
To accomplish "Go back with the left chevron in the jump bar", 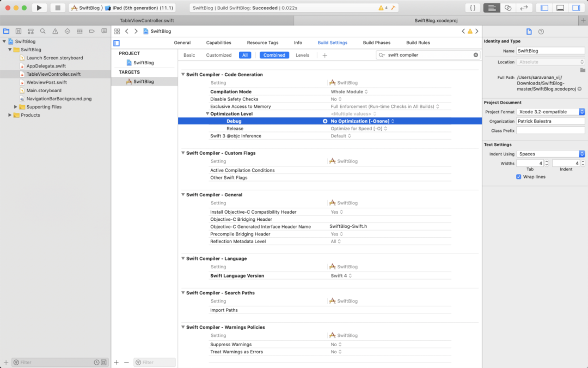I will [x=127, y=31].
